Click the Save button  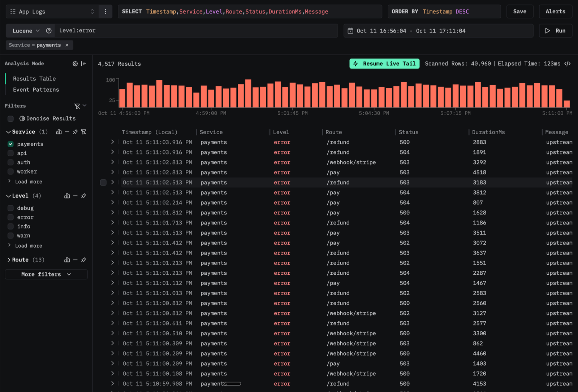(x=520, y=12)
